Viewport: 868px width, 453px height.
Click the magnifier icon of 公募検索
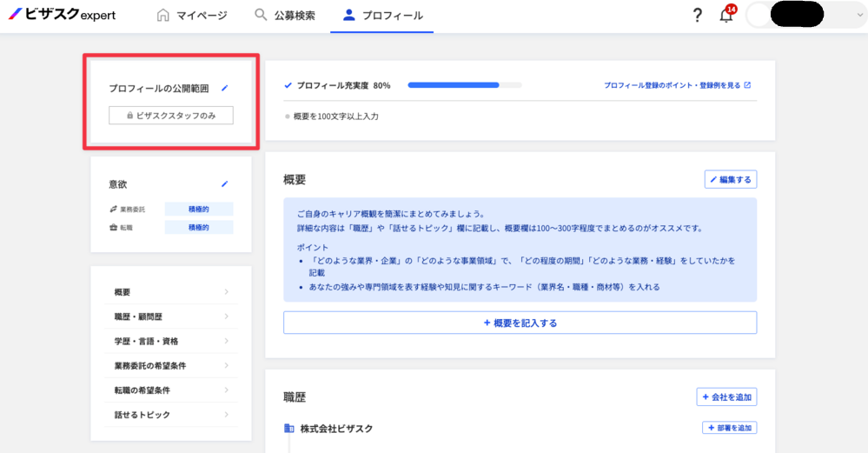pyautogui.click(x=260, y=15)
